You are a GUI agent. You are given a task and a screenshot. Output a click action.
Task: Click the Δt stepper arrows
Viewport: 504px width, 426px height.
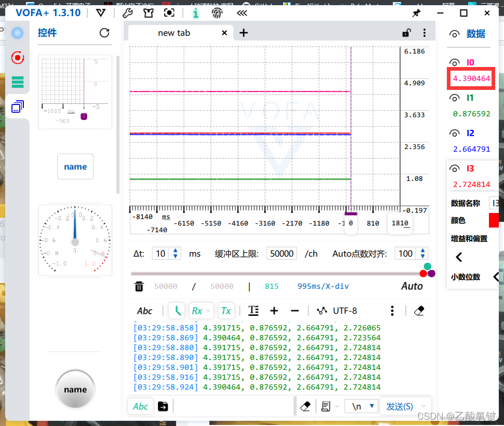tap(175, 254)
